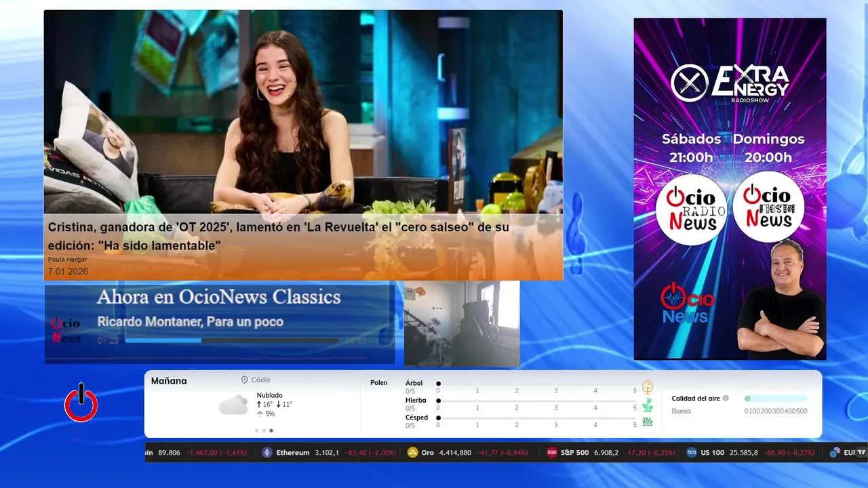Click the Calidad del aire label

pyautogui.click(x=696, y=399)
